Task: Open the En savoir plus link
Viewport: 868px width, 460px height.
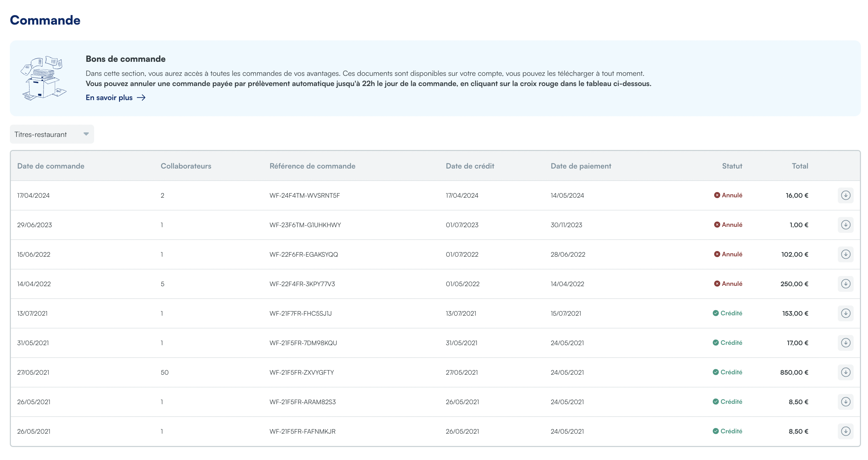Action: [x=109, y=98]
